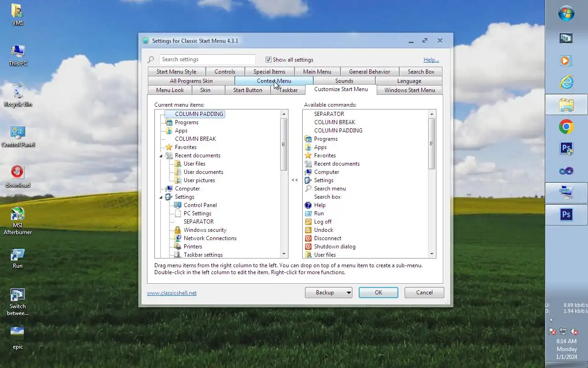Open the Help... link
This screenshot has height=368, width=588.
[431, 60]
